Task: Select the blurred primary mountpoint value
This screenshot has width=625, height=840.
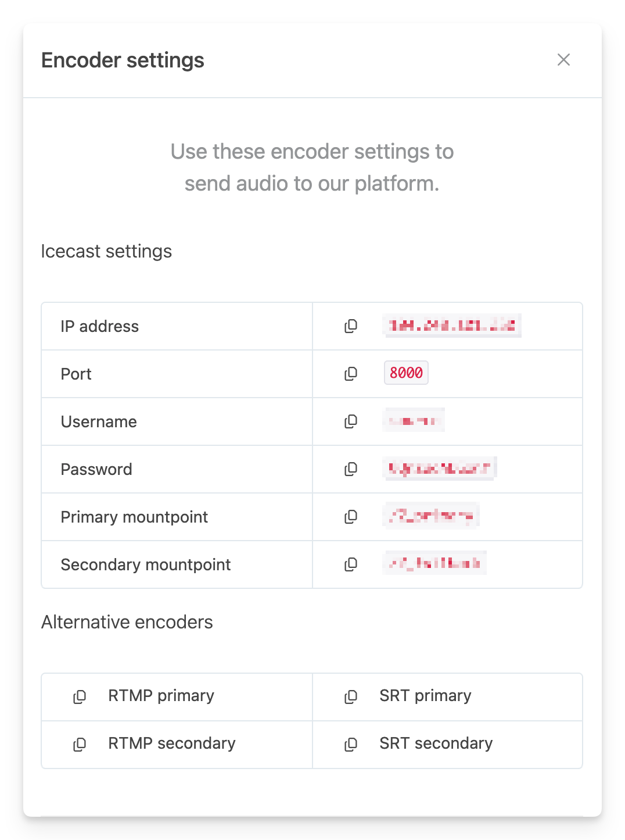Action: [431, 516]
